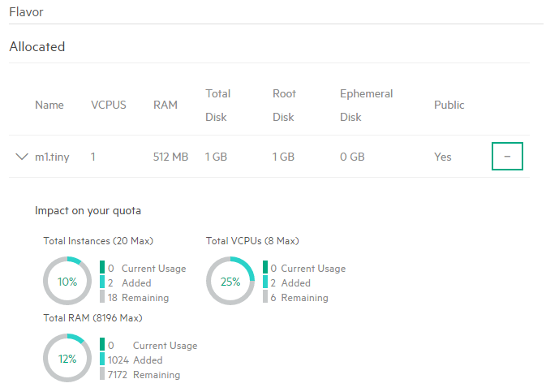Remove the m1.tiny flavor with minus button

tap(507, 156)
